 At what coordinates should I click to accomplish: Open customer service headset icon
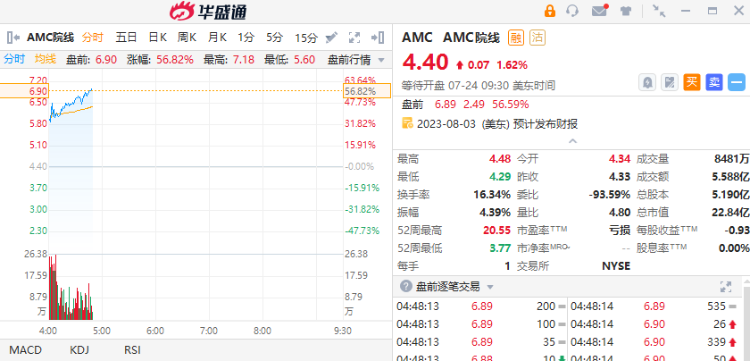(x=573, y=11)
